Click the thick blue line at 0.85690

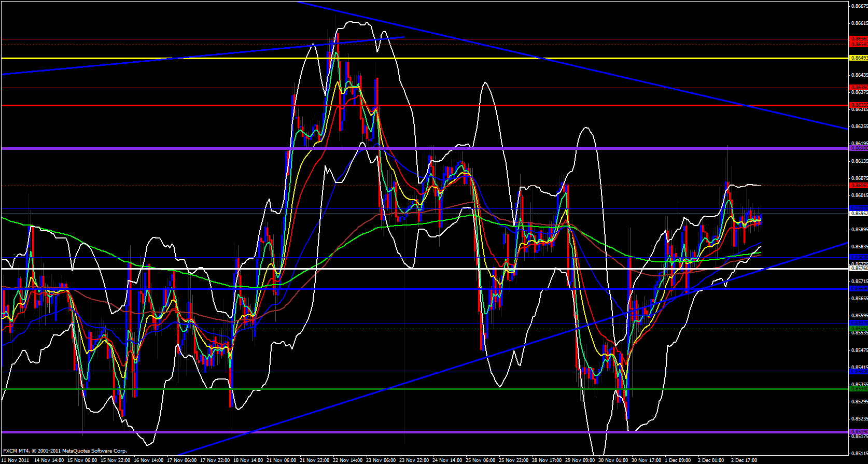363,289
